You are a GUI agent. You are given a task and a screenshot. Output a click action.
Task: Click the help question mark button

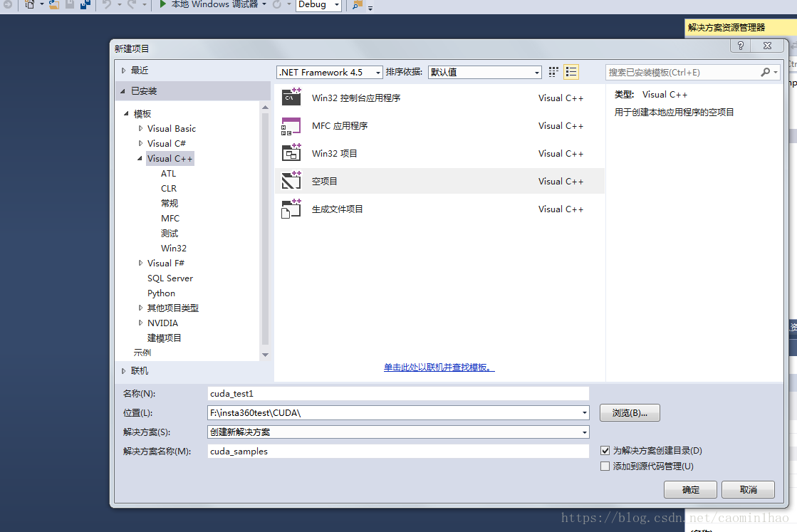(x=741, y=46)
